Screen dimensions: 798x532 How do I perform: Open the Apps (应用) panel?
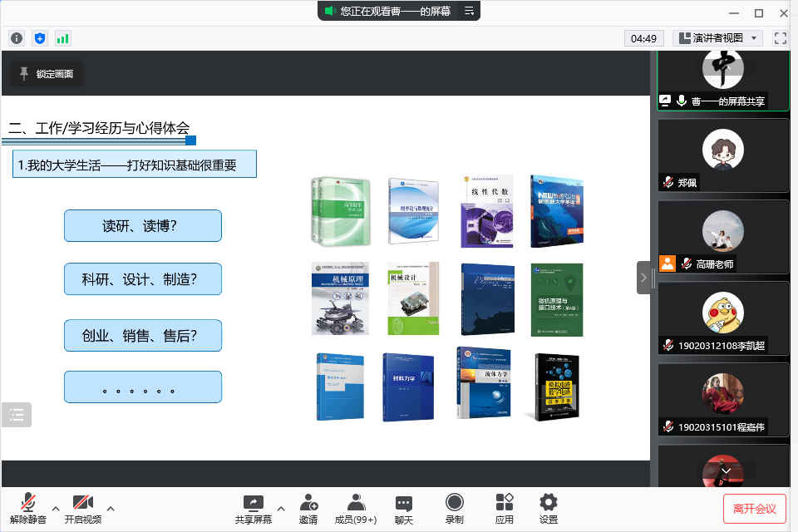pos(504,508)
